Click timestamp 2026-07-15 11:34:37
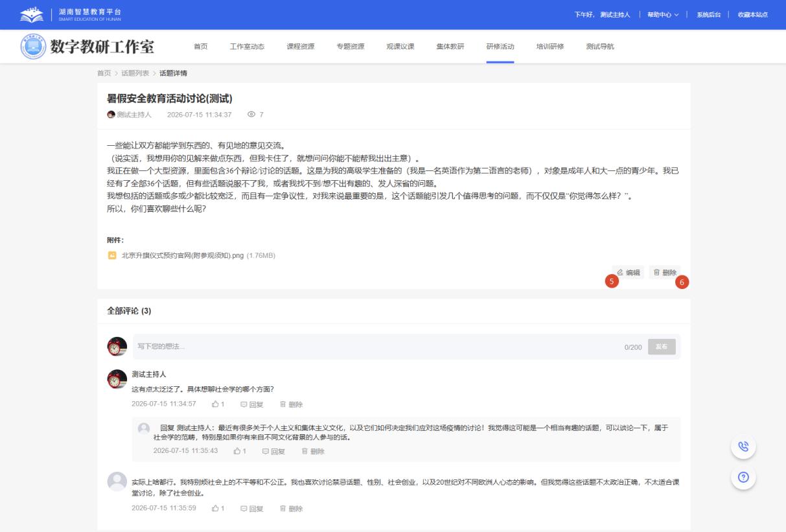786x532 pixels. coord(199,115)
